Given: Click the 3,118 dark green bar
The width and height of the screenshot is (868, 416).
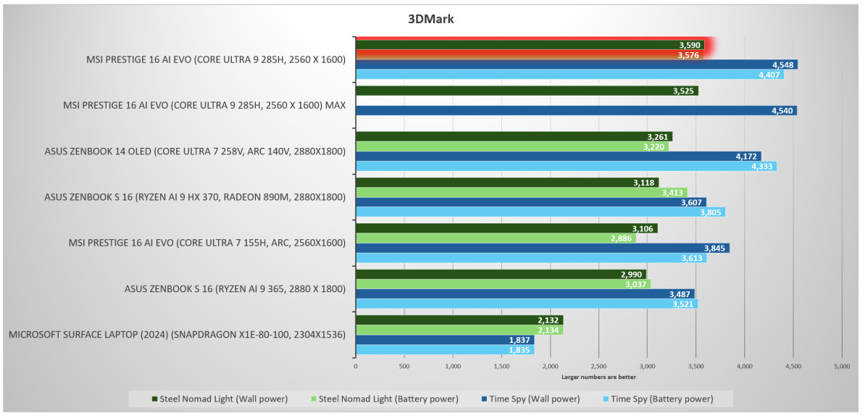Looking at the screenshot, I should (x=507, y=183).
